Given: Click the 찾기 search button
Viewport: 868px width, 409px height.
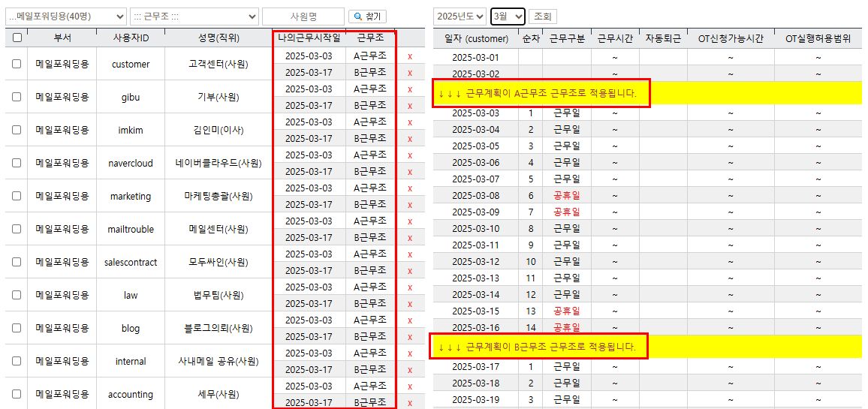Looking at the screenshot, I should (368, 17).
